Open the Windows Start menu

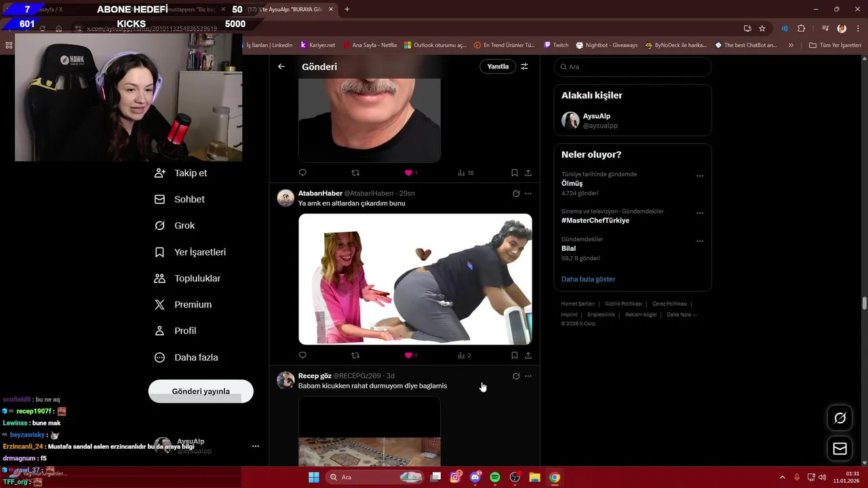[314, 477]
